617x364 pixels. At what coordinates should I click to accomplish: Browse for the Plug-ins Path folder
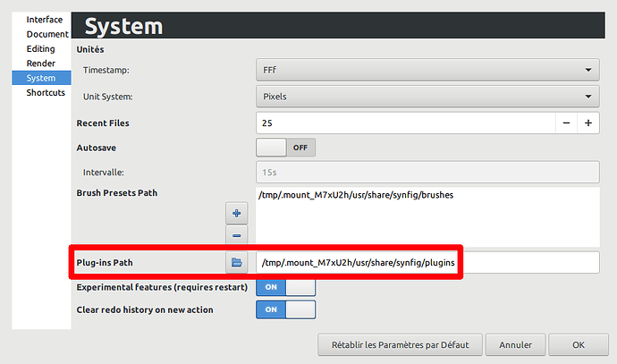pos(236,262)
